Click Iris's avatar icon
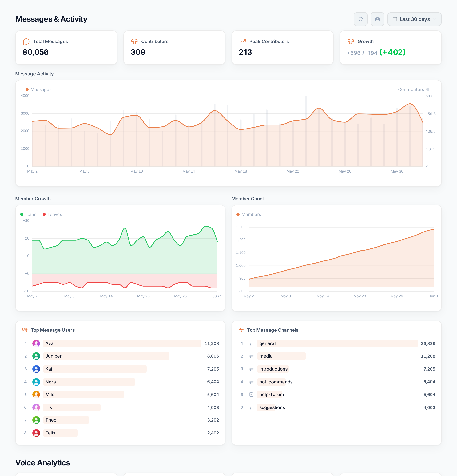This screenshot has height=476, width=457. pos(36,407)
